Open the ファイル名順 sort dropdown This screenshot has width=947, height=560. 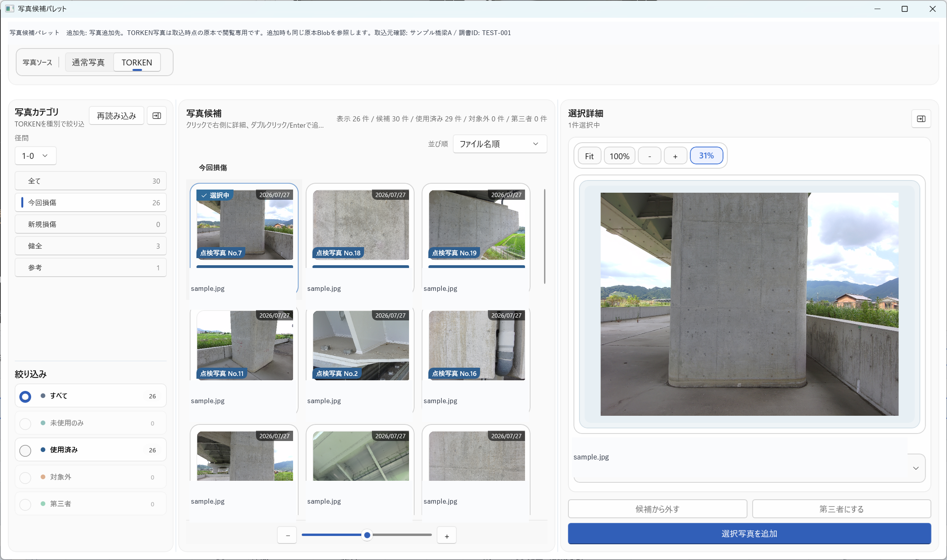coord(500,144)
